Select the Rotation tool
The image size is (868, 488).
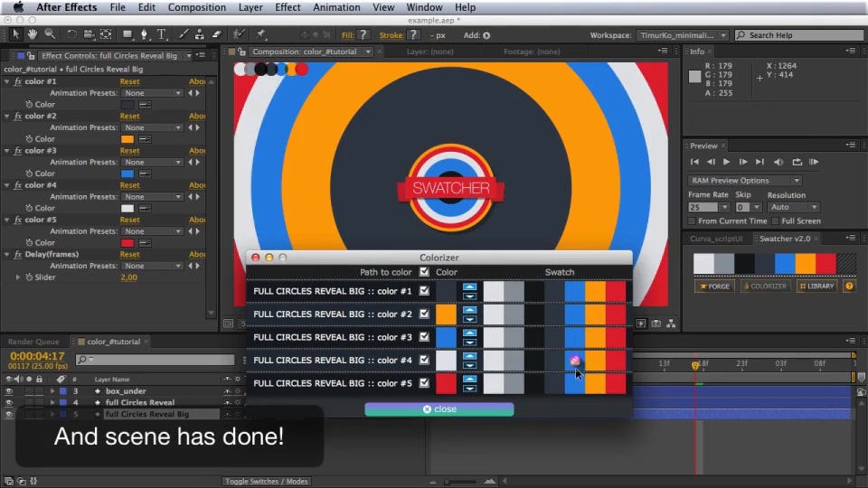pos(71,34)
